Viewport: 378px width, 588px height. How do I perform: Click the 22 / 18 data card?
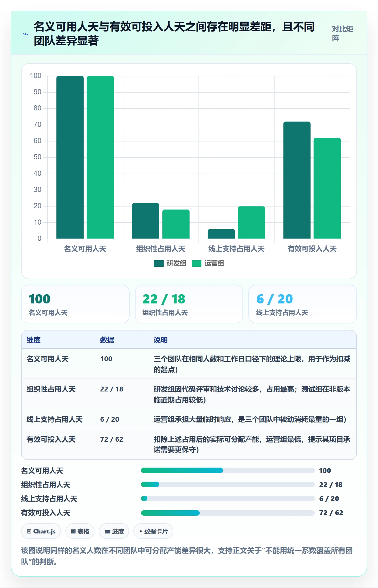(x=189, y=304)
